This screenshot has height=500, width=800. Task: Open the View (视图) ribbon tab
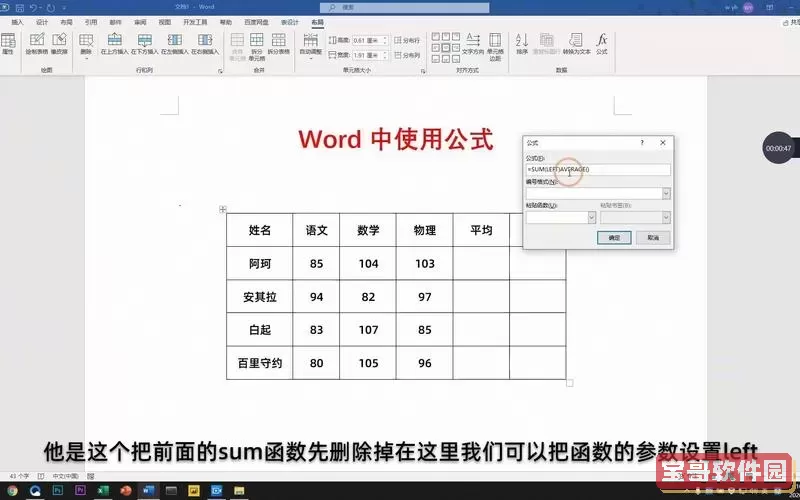[x=164, y=22]
